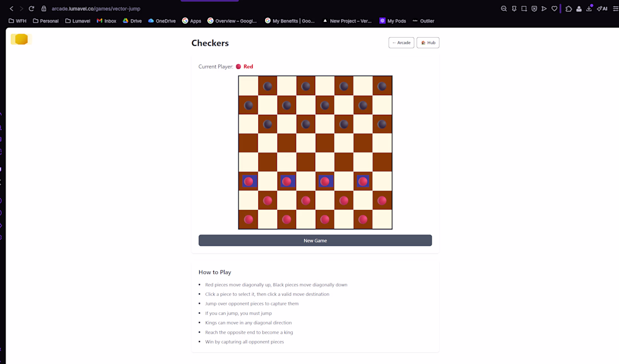Expand the Lumavel bookmarks folder
Screen dimensions: 619x364
pos(78,21)
